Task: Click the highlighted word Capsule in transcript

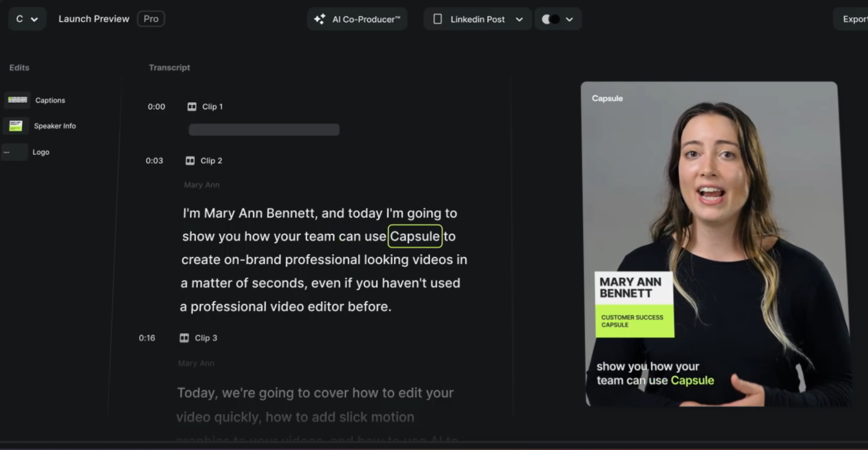Action: [415, 236]
